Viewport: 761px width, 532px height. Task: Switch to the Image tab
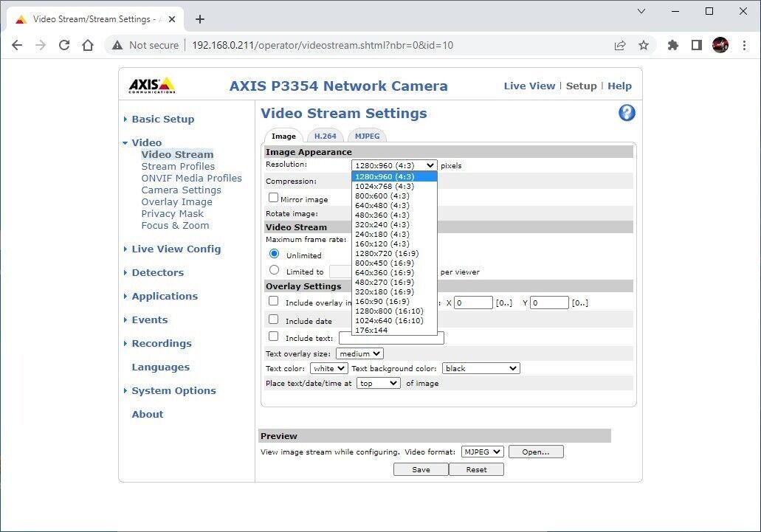tap(283, 137)
